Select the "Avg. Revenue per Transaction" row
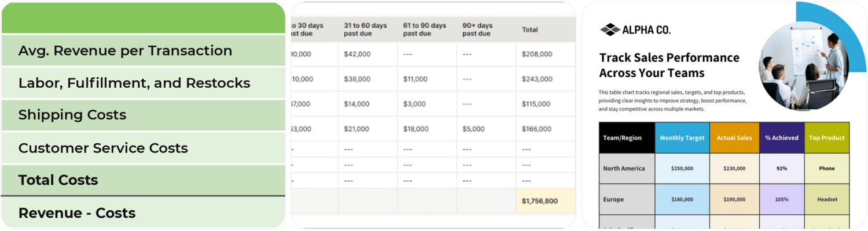This screenshot has width=868, height=231. point(144,50)
